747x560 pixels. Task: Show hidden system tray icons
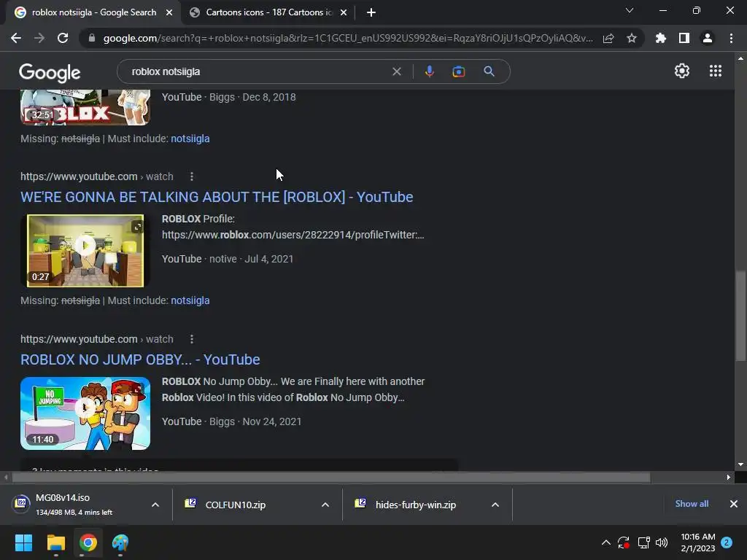click(606, 542)
